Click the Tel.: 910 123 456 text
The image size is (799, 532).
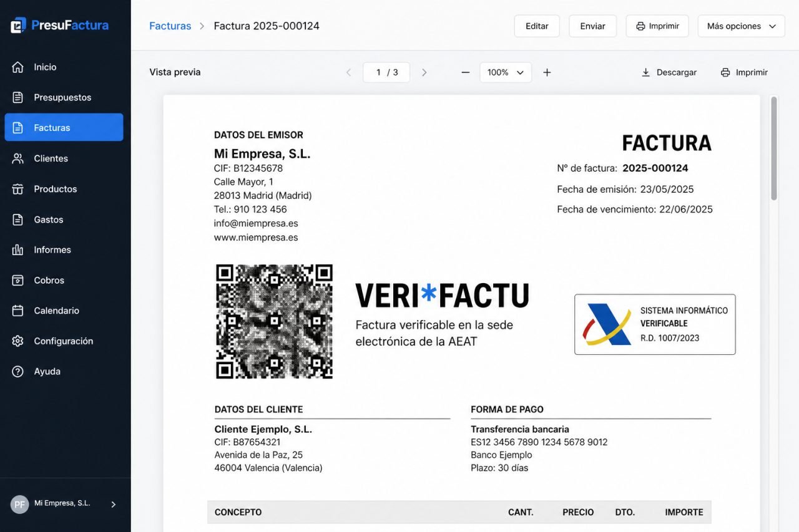[250, 210]
